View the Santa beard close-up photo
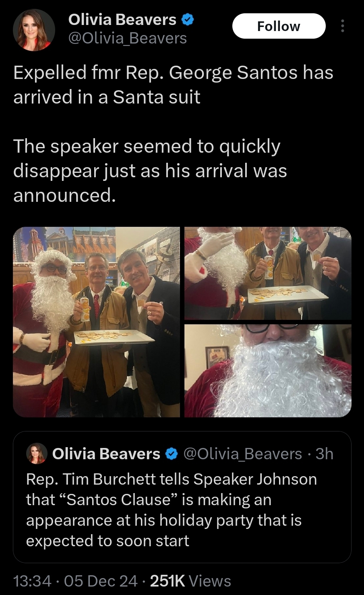Viewport: 364px width, 595px height. 268,371
